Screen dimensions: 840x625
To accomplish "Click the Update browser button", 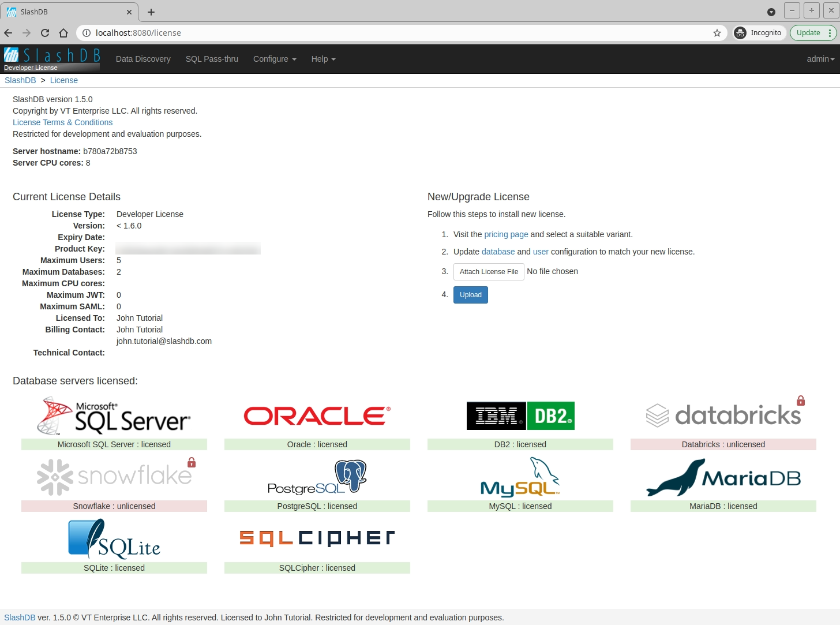I will [x=812, y=33].
